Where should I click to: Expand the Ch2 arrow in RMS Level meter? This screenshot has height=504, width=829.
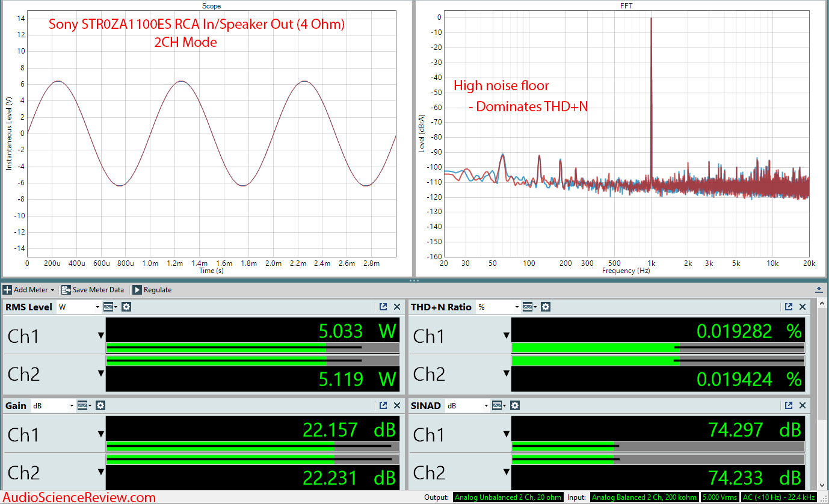(100, 373)
